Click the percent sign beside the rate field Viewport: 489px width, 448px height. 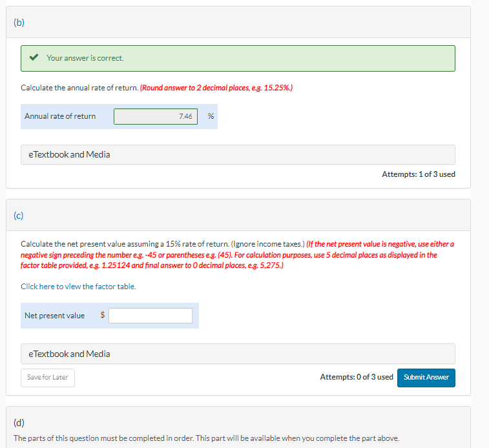click(x=211, y=116)
